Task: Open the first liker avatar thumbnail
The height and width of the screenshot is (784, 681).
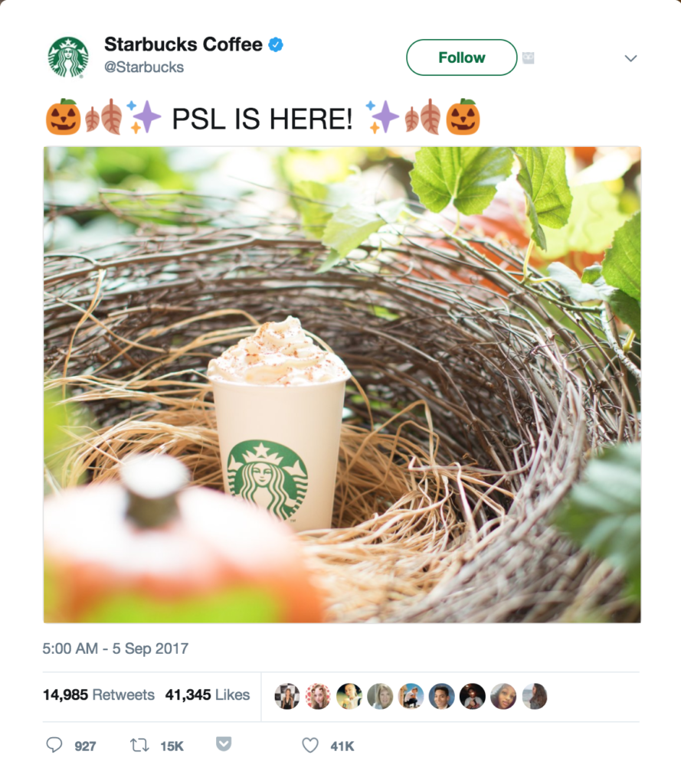Action: click(287, 695)
